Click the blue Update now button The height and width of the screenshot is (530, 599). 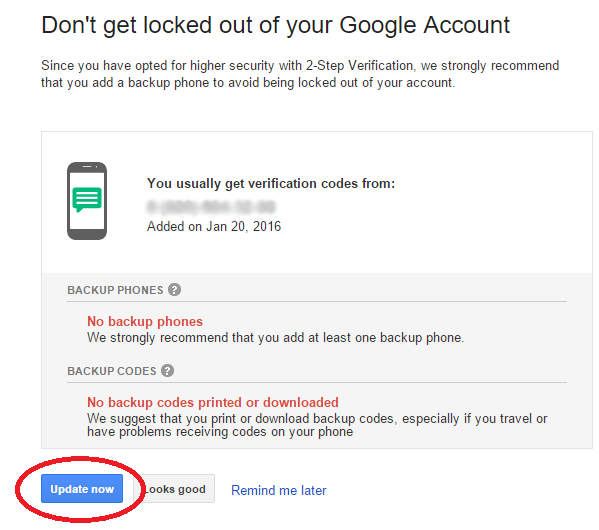[82, 488]
